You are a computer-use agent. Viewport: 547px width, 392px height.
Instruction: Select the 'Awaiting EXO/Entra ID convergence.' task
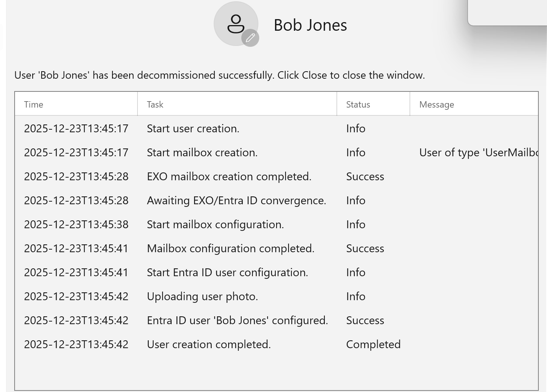236,200
